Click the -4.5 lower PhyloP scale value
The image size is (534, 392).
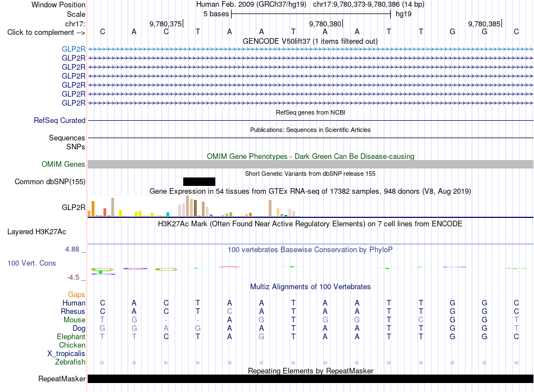[73, 277]
